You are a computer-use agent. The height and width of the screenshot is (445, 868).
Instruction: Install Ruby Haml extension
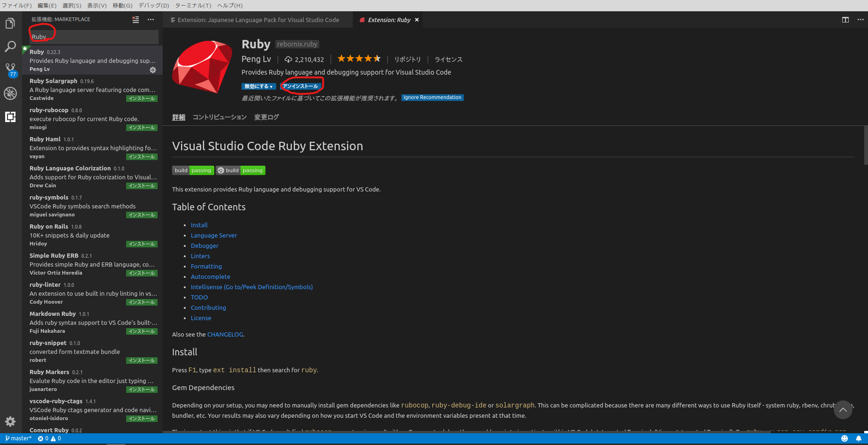142,157
